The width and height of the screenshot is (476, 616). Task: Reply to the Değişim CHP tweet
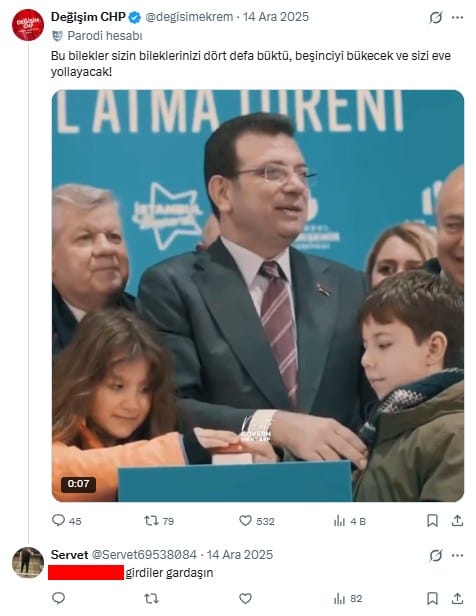point(66,521)
